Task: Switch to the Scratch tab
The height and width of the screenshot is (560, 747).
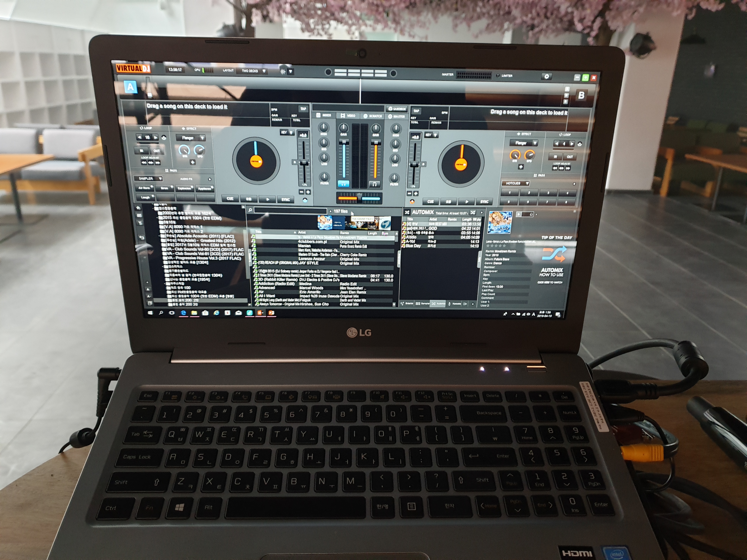Action: coord(373,116)
